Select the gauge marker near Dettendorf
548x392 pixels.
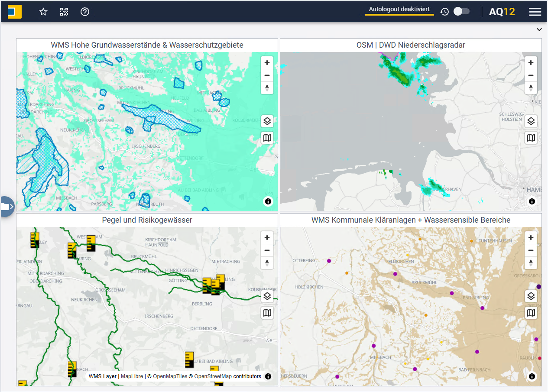pyautogui.click(x=190, y=360)
